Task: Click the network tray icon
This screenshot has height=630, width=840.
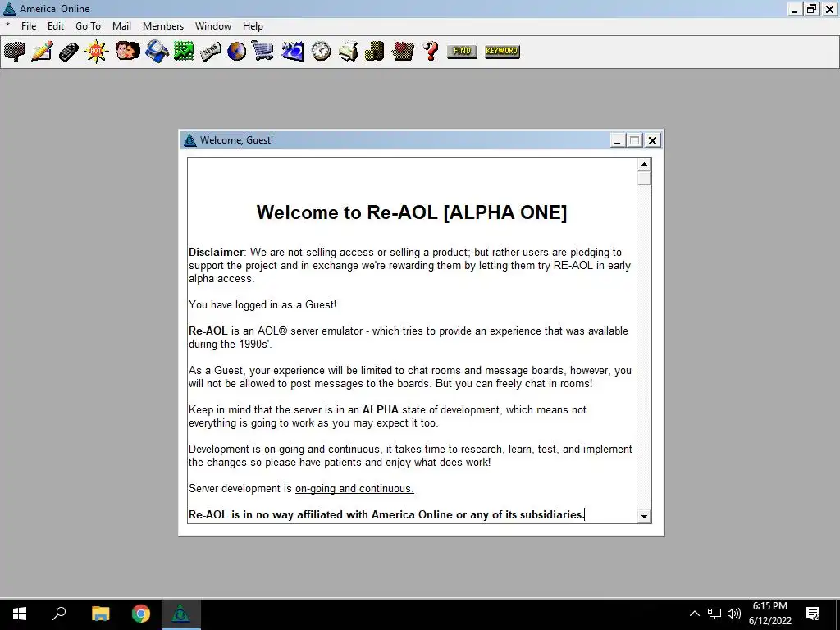Action: tap(714, 614)
